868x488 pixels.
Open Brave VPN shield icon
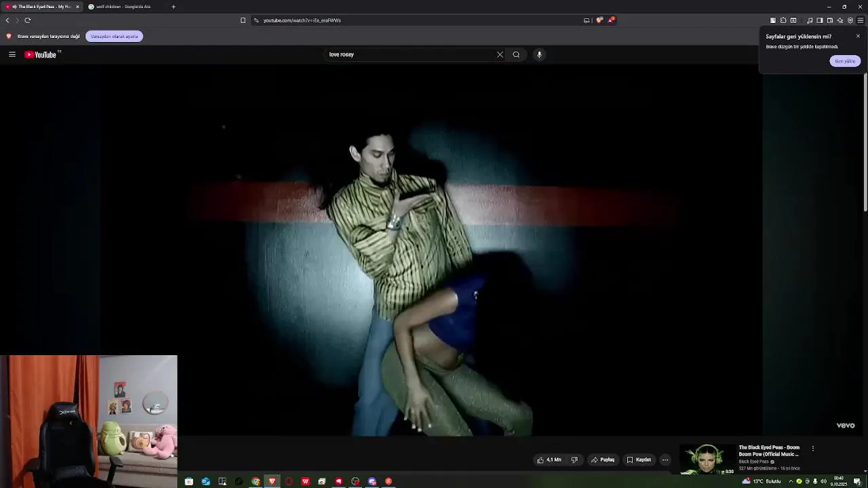coord(850,20)
